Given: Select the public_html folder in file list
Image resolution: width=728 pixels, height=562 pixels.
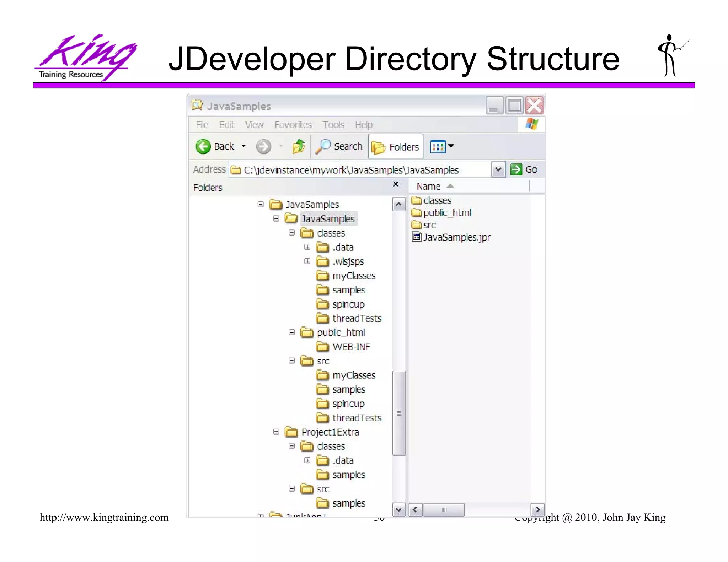Looking at the screenshot, I should (441, 213).
